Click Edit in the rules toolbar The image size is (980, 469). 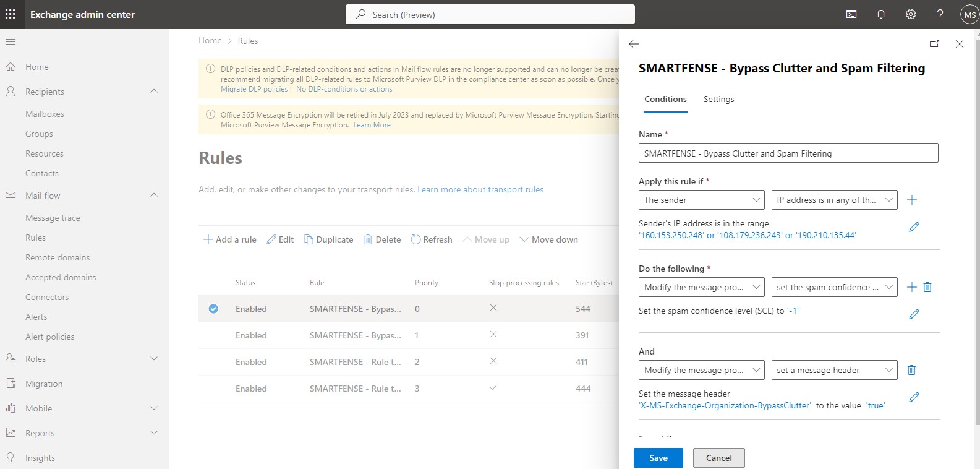(x=280, y=239)
